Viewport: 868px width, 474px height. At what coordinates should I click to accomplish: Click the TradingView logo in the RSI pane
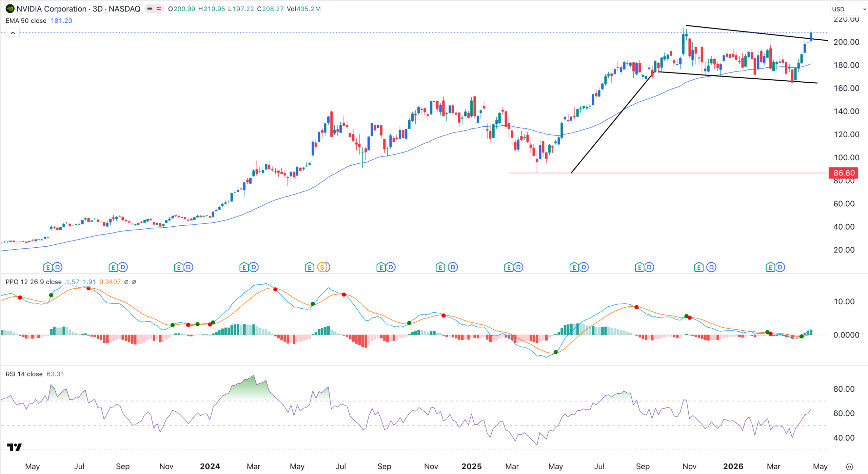(14, 447)
